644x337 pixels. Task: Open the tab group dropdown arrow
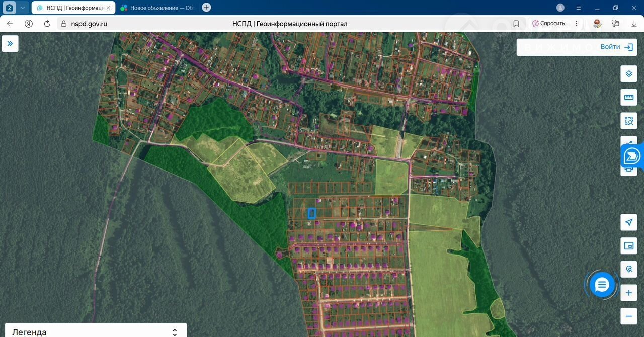click(x=23, y=8)
